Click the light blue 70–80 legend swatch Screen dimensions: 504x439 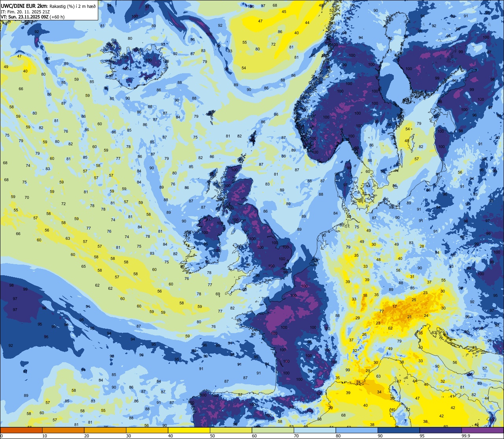[315, 430]
